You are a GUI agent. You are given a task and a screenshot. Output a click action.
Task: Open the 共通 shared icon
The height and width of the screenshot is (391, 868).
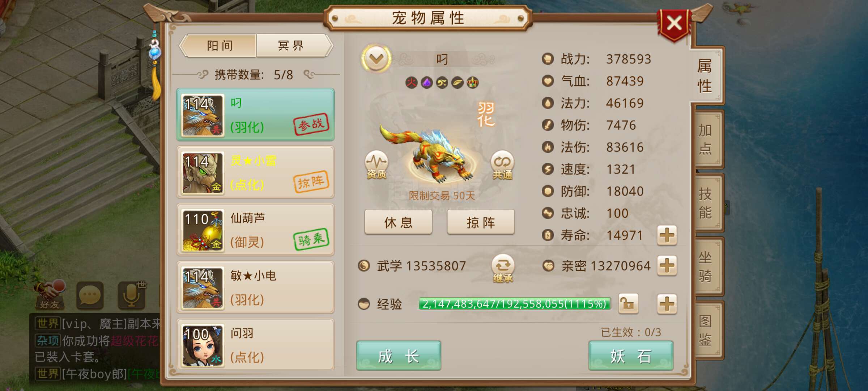tap(502, 165)
